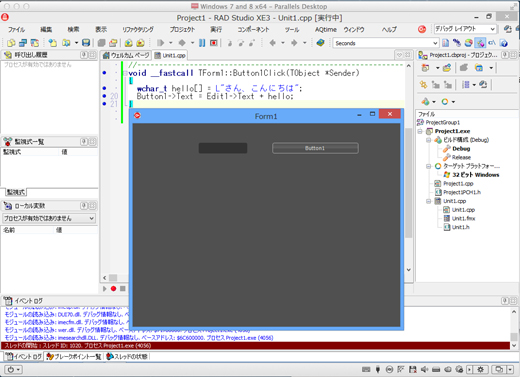Toggle breakpoint dot on line 20

104,96
